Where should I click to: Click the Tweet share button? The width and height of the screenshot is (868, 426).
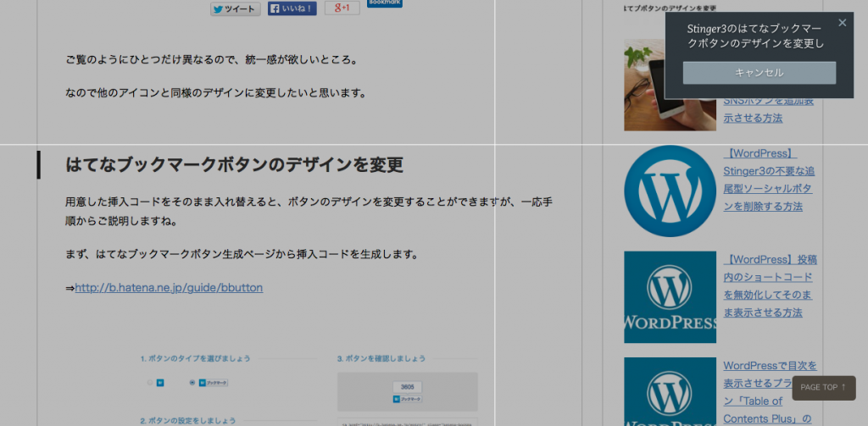tap(236, 8)
